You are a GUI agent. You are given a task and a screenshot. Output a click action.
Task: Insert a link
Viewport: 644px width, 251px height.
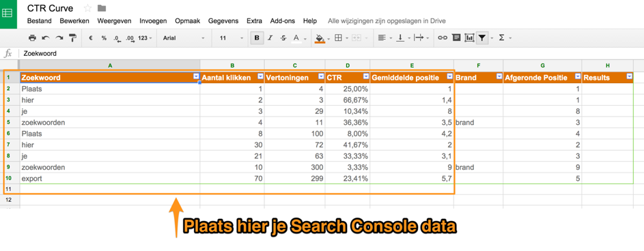click(443, 38)
